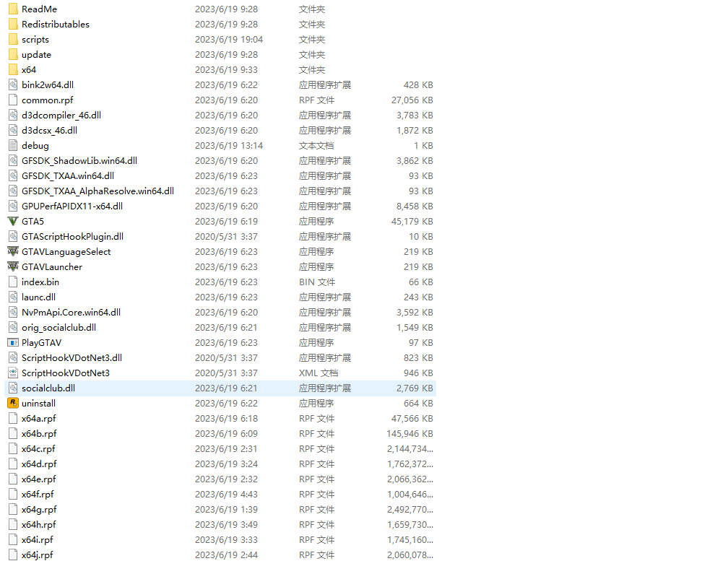
Task: Click the GPUPerfAPIDX11-x64.dll file icon
Action: [13, 206]
